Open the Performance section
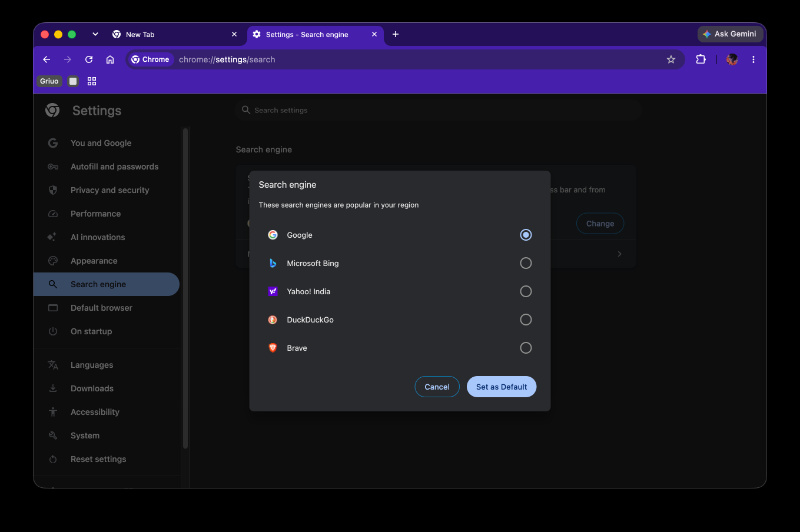This screenshot has height=532, width=800. tap(106, 214)
